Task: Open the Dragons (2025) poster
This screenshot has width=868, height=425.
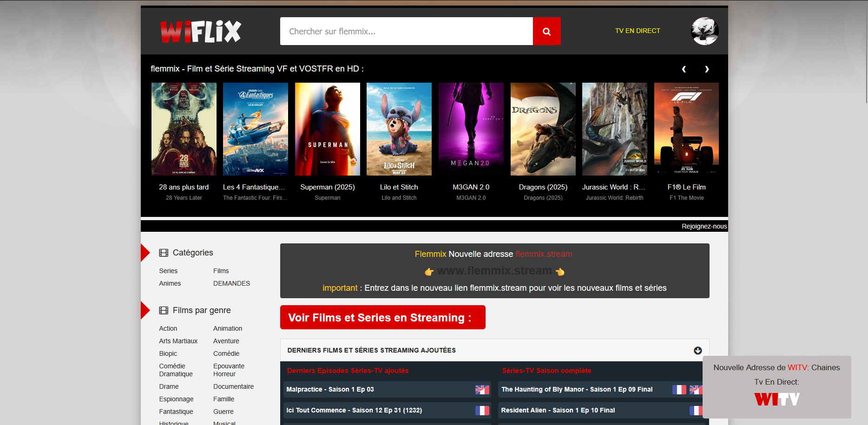Action: point(543,129)
